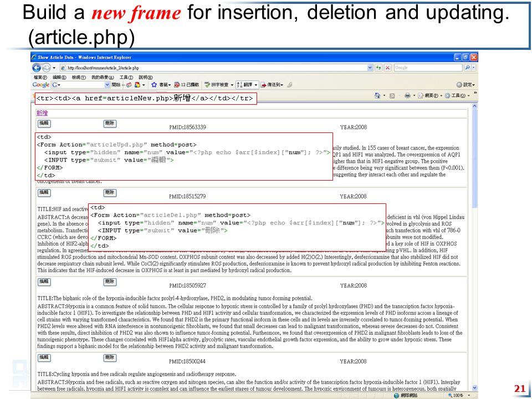The height and width of the screenshot is (399, 532).
Task: Stop loading with the red X icon
Action: coord(388,68)
